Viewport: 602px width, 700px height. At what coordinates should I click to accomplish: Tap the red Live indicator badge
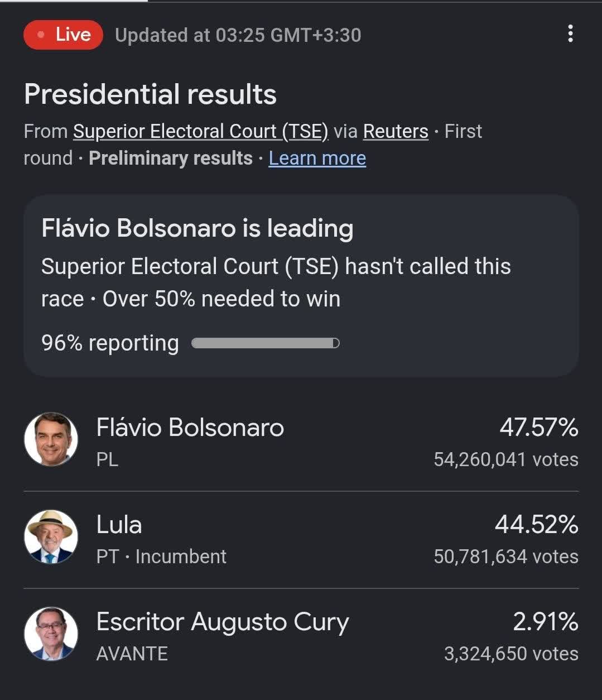coord(63,35)
